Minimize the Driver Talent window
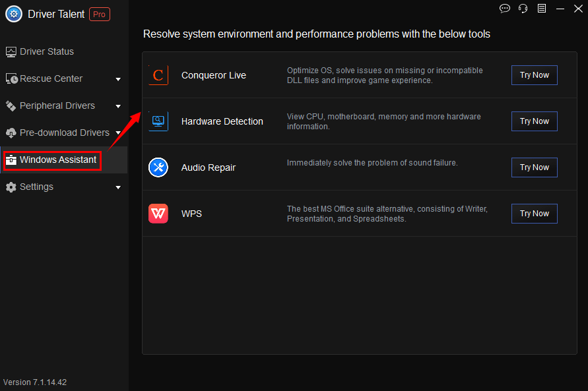This screenshot has height=391, width=588. click(560, 9)
